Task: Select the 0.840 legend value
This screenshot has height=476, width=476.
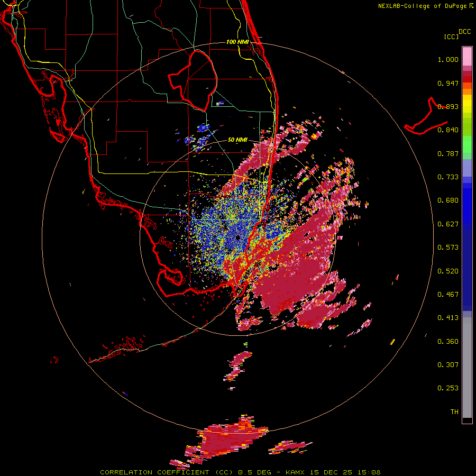Action: pos(448,130)
